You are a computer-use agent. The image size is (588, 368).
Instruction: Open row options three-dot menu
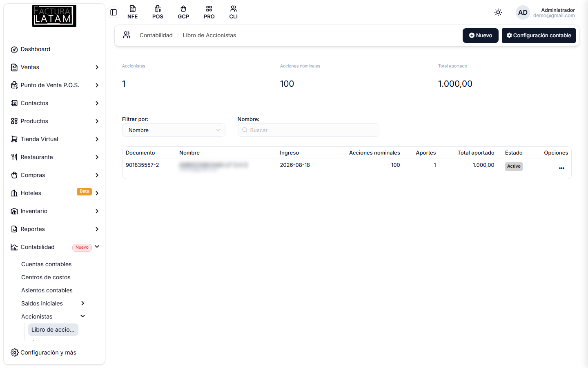click(561, 168)
